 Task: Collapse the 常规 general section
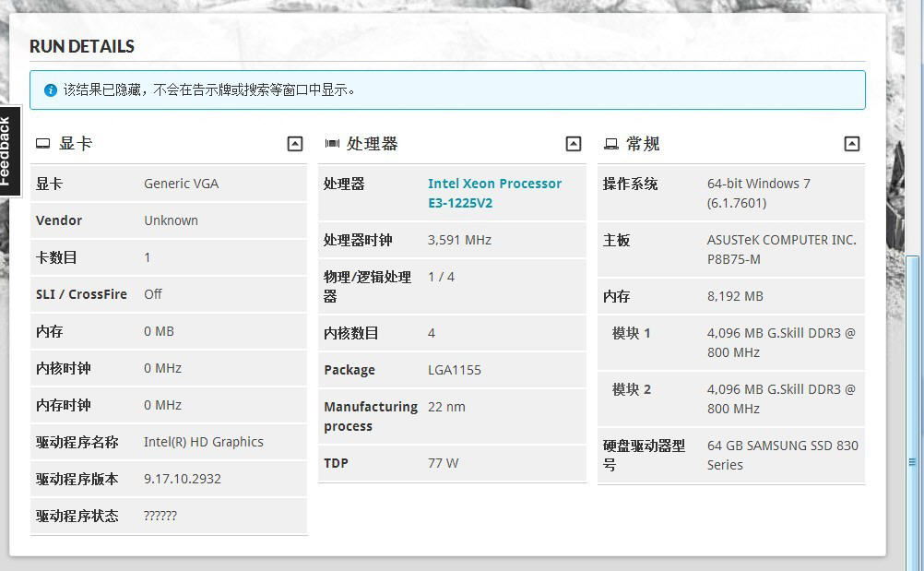pos(852,144)
